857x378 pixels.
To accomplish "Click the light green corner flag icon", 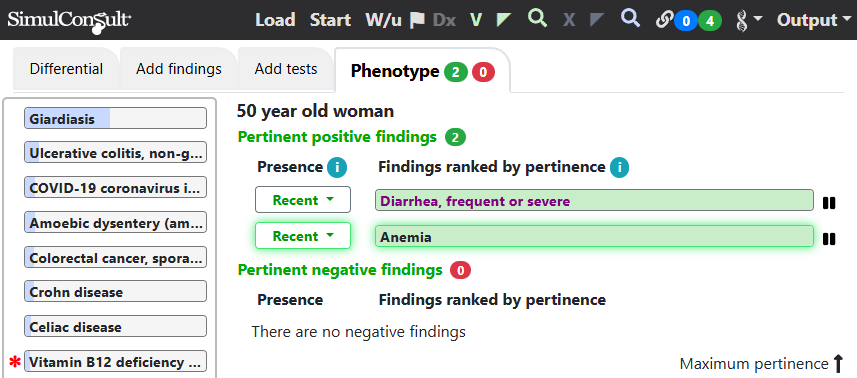I will (503, 20).
